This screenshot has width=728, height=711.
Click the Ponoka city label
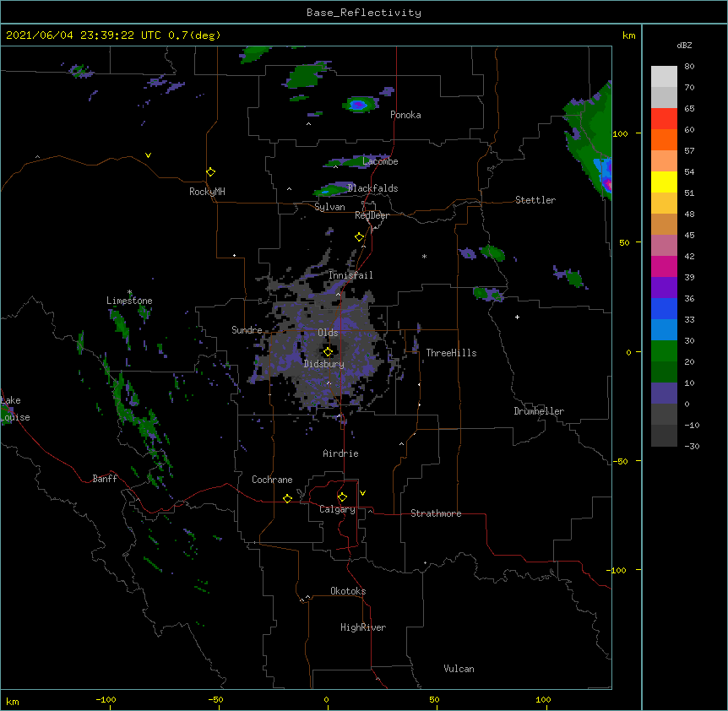pyautogui.click(x=405, y=115)
